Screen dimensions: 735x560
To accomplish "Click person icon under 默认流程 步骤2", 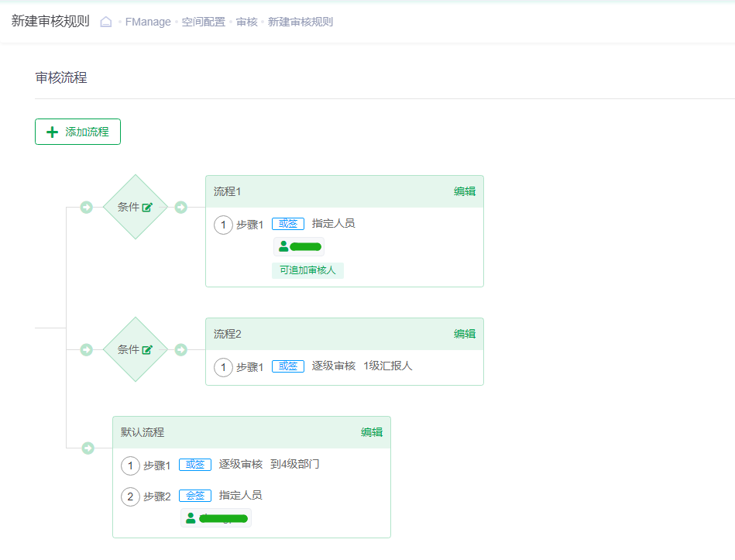I will 191,518.
